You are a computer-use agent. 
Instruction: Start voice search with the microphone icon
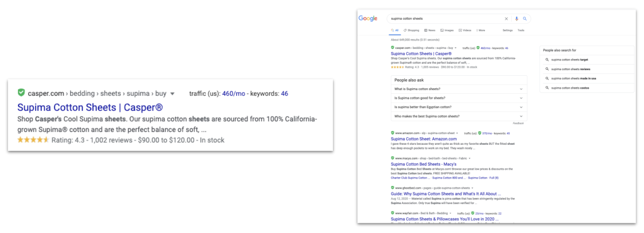516,19
